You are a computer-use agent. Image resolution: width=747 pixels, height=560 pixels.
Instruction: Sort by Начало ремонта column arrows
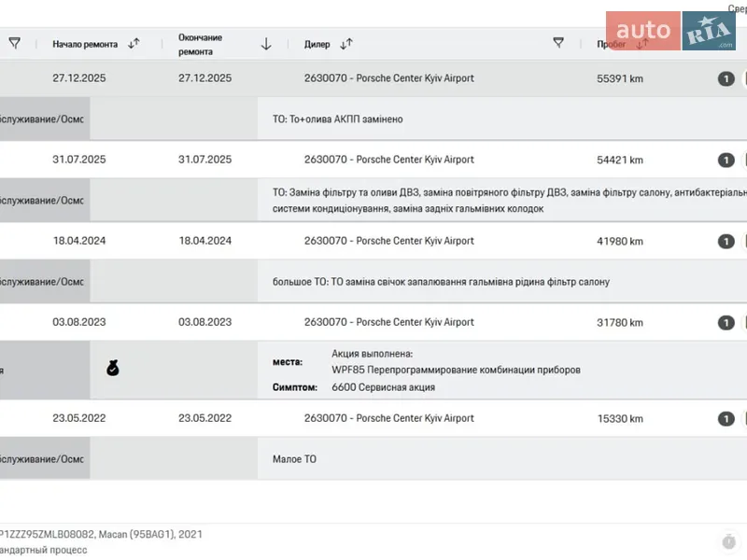click(x=134, y=44)
